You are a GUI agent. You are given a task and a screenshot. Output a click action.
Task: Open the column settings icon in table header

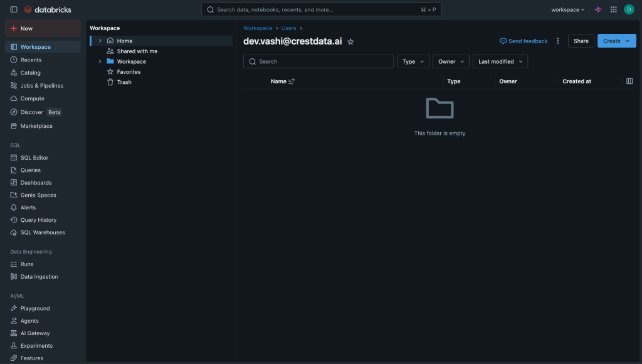pyautogui.click(x=629, y=81)
